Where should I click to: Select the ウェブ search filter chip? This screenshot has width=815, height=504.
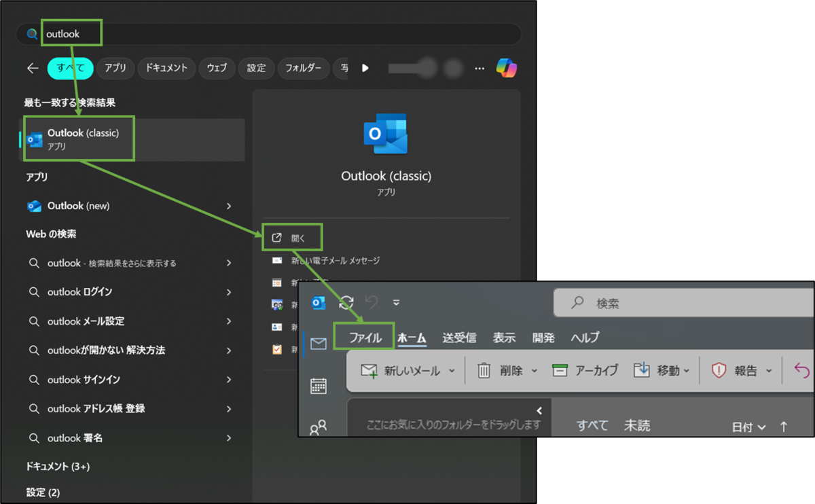[217, 68]
